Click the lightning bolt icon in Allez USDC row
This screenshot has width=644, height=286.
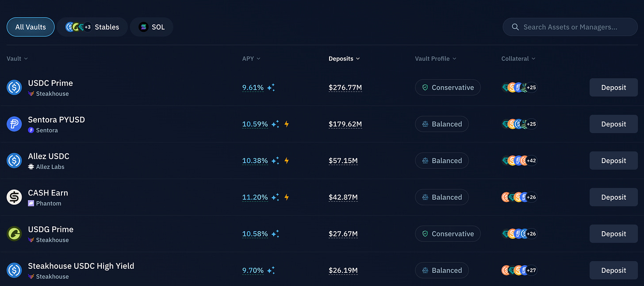coord(287,160)
